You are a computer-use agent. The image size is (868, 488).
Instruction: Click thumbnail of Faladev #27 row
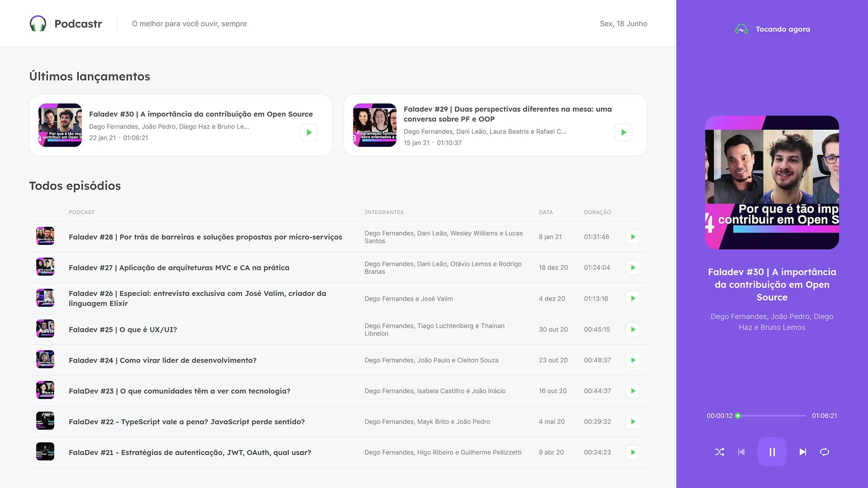pyautogui.click(x=45, y=267)
